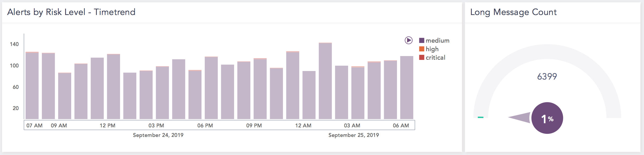Image resolution: width=644 pixels, height=155 pixels.
Task: Click the red critical legend color square
Action: tap(422, 58)
